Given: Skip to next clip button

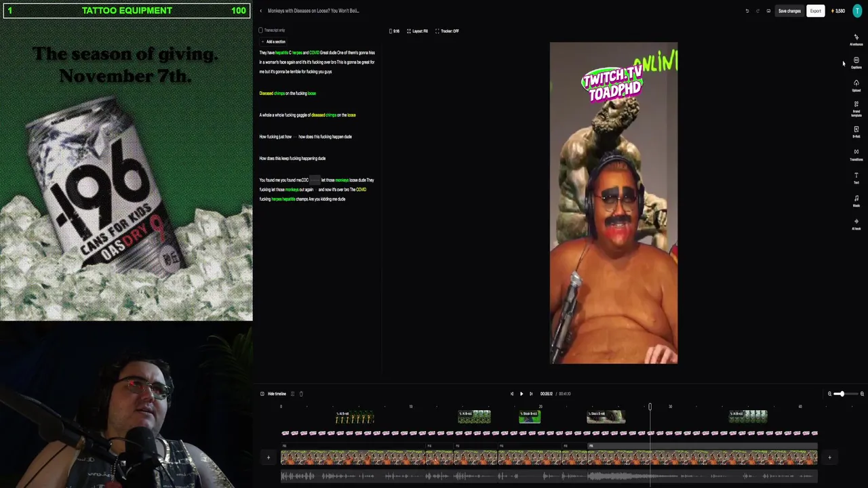Looking at the screenshot, I should tap(531, 394).
